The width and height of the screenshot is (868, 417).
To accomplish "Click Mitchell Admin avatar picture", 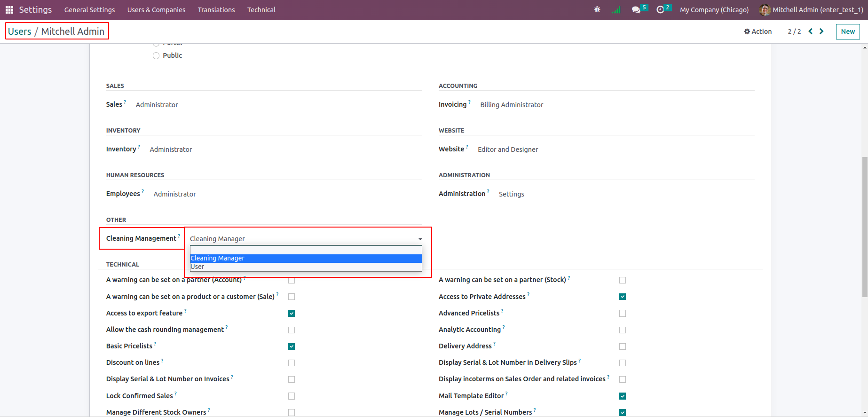I will [765, 10].
